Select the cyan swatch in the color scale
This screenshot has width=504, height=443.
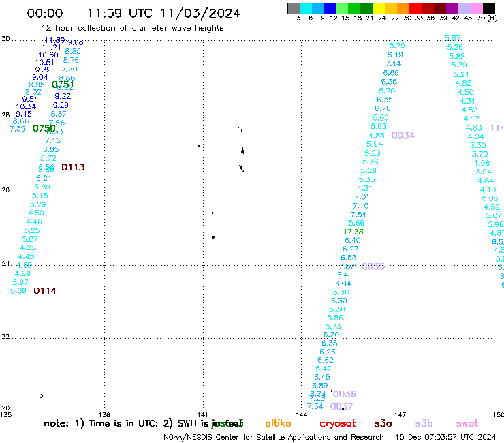point(306,8)
